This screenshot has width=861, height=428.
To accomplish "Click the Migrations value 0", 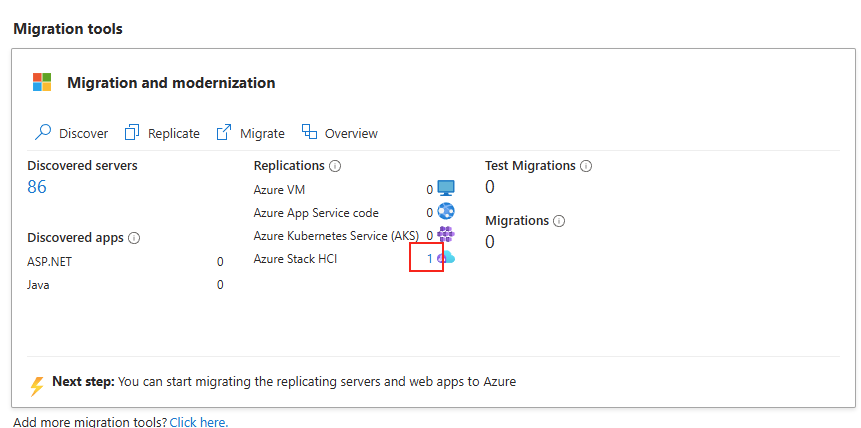I will [x=490, y=242].
